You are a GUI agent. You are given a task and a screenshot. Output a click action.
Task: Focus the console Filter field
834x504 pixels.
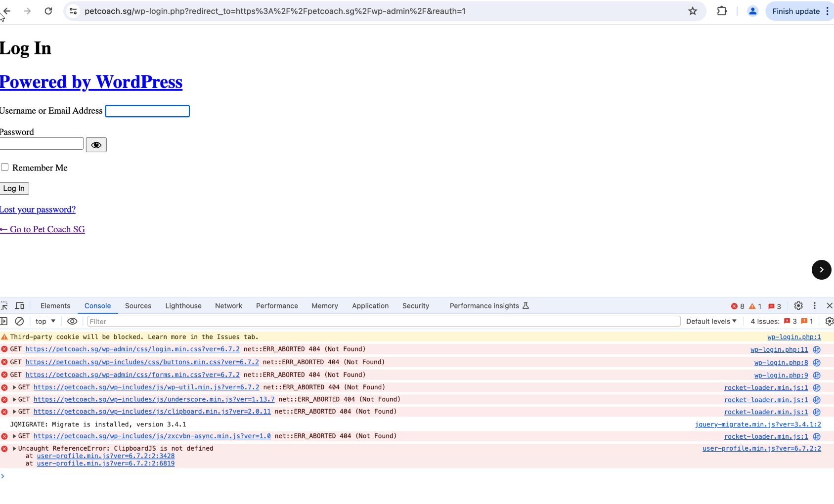(384, 322)
